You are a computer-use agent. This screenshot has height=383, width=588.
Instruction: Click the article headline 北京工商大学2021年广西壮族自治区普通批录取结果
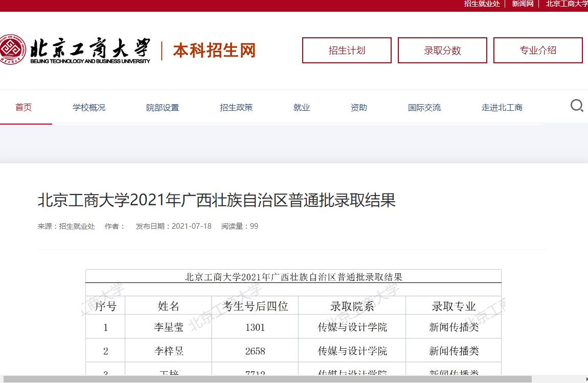pyautogui.click(x=216, y=200)
